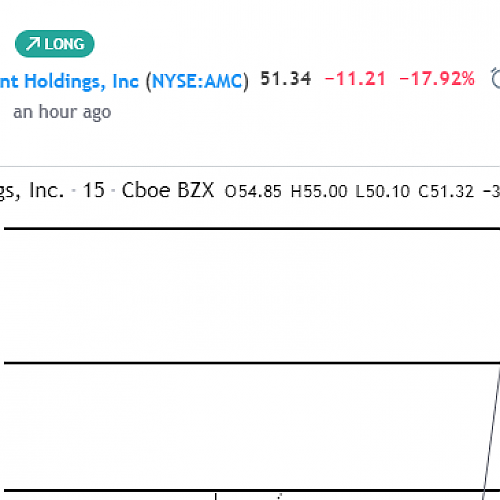Viewport: 500px width, 500px height.
Task: Open the NYSE:AMC ticker symbol link
Action: (197, 81)
